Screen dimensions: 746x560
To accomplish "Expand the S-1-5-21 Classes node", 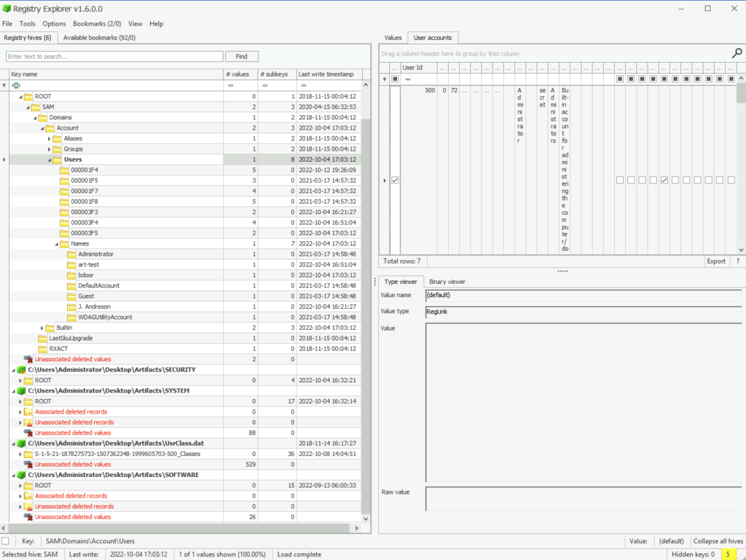I will (20, 454).
